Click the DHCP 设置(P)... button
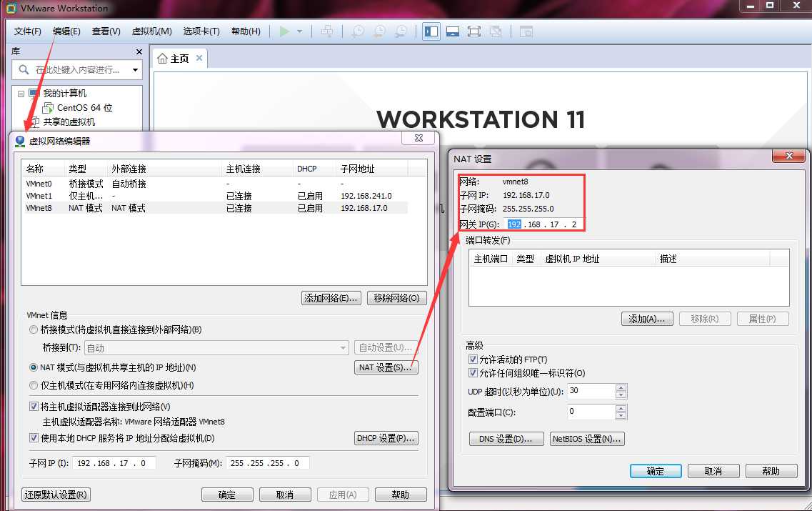Image resolution: width=812 pixels, height=511 pixels. click(386, 438)
